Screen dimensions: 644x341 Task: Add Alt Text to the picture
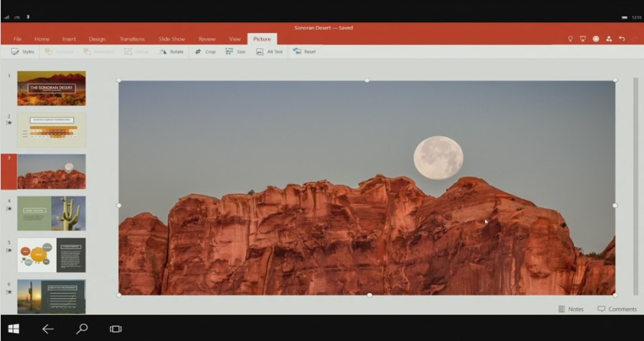coord(269,52)
